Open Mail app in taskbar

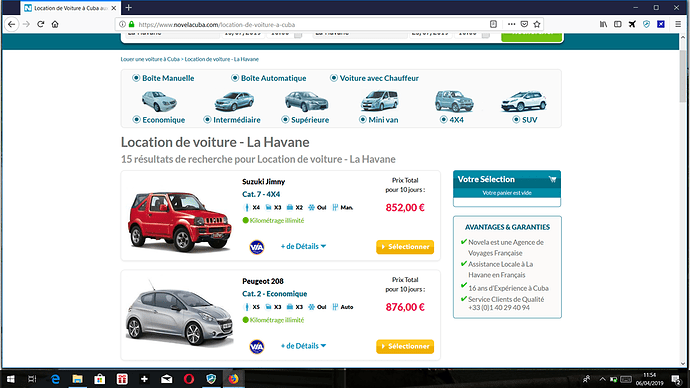pyautogui.click(x=166, y=379)
